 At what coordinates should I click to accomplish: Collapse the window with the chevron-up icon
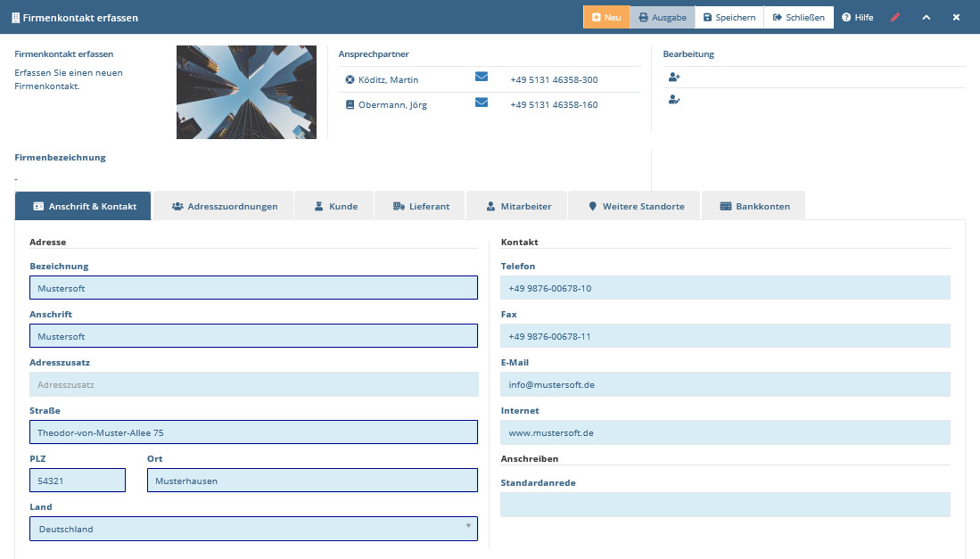926,17
